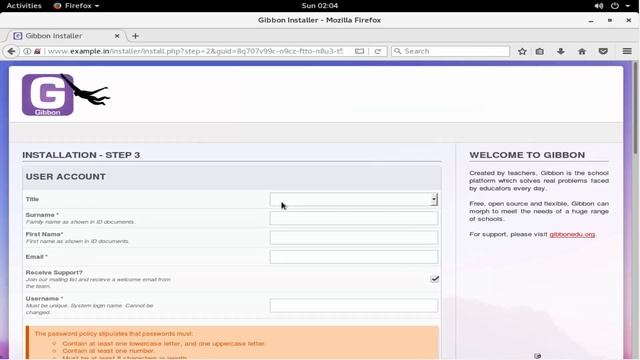Click search magnifier icon in search box
Image resolution: width=640 pixels, height=360 pixels.
click(398, 51)
